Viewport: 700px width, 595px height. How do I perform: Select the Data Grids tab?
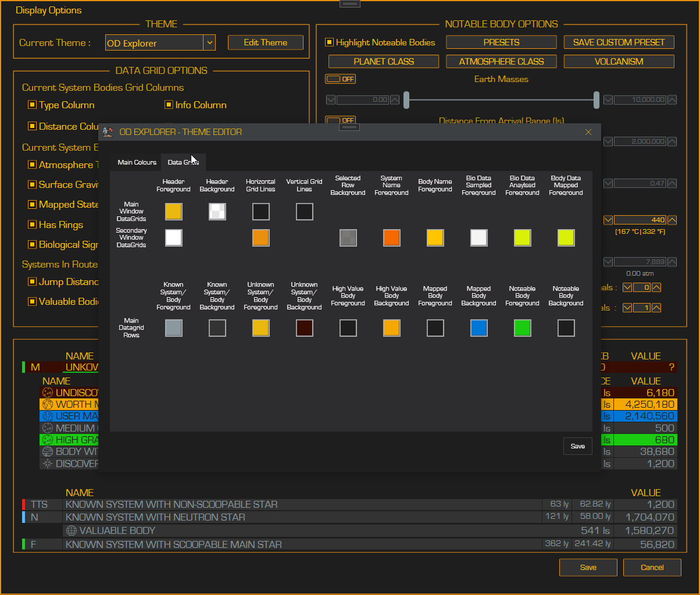coord(183,162)
